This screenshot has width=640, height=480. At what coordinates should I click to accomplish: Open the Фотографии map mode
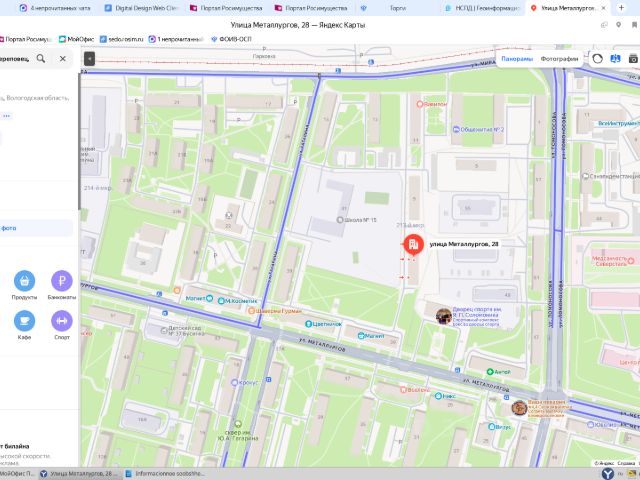tap(559, 59)
